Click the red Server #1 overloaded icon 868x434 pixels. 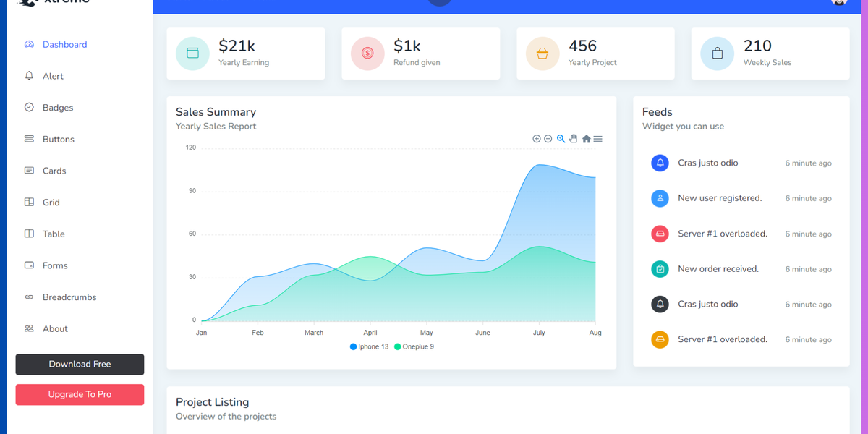660,234
